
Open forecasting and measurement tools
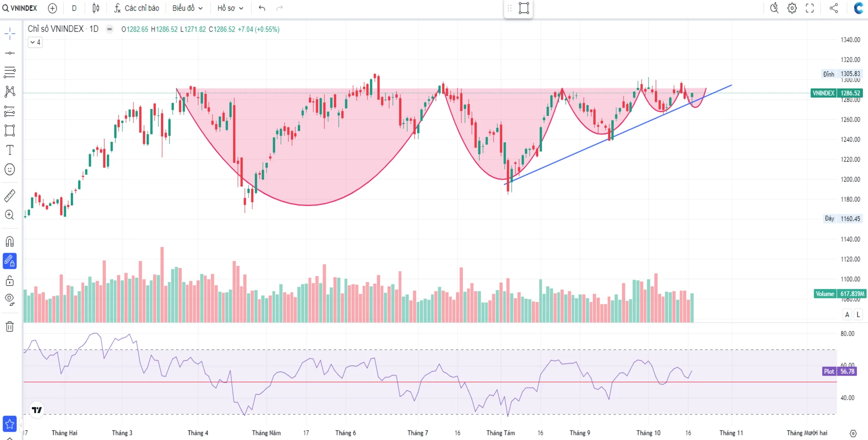[10, 111]
